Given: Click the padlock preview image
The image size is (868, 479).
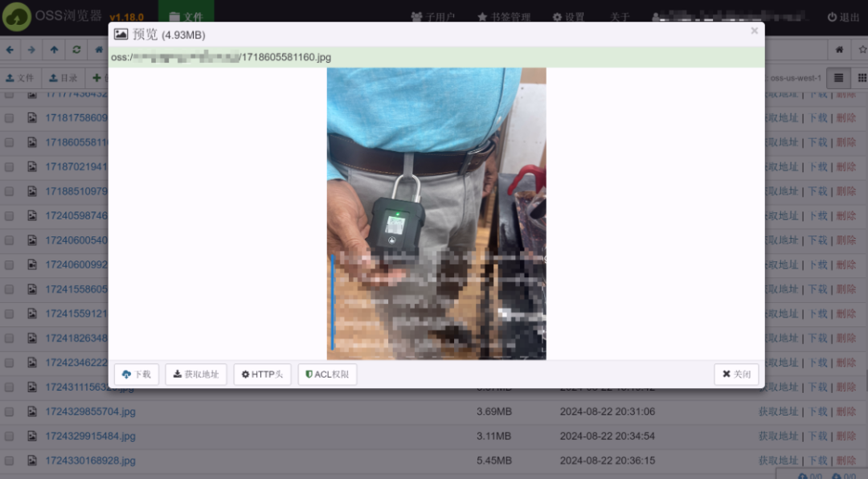Looking at the screenshot, I should [436, 214].
